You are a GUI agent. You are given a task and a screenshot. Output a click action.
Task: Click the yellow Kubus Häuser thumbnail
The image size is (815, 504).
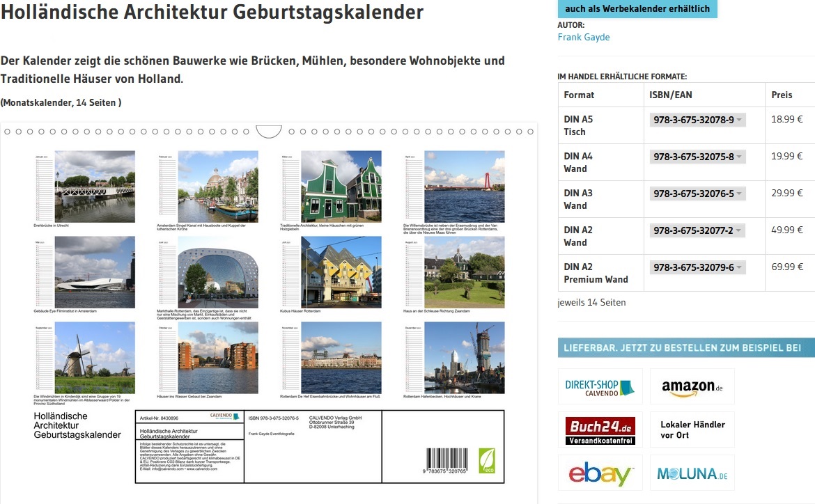[x=341, y=272]
